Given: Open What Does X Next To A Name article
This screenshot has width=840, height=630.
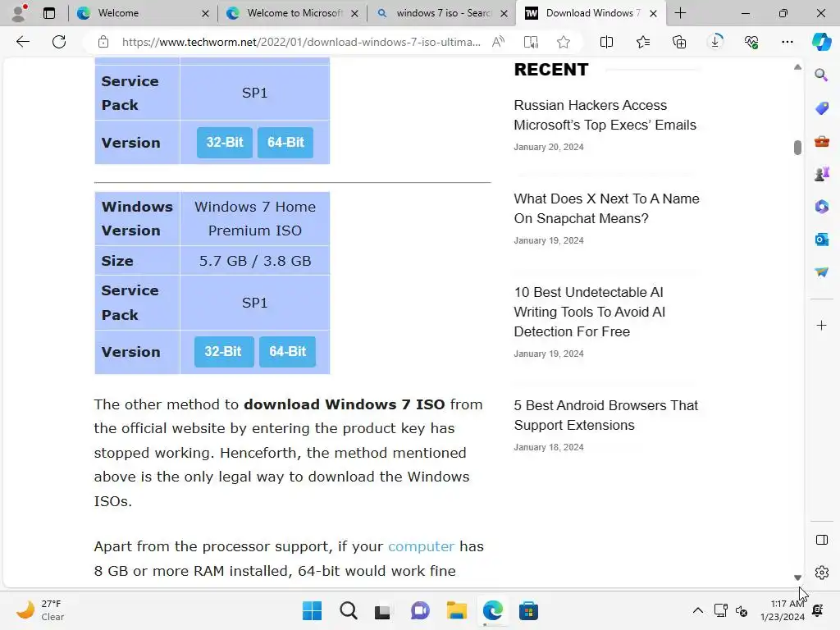Looking at the screenshot, I should [x=606, y=208].
